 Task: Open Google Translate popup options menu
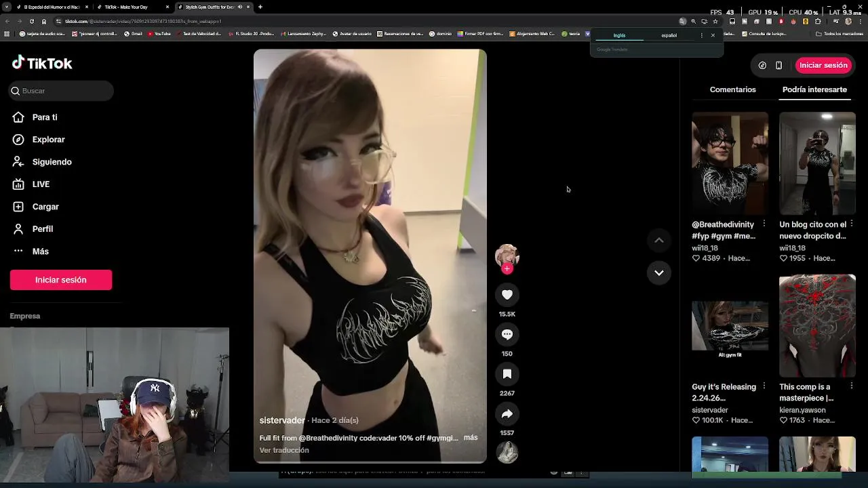[701, 35]
